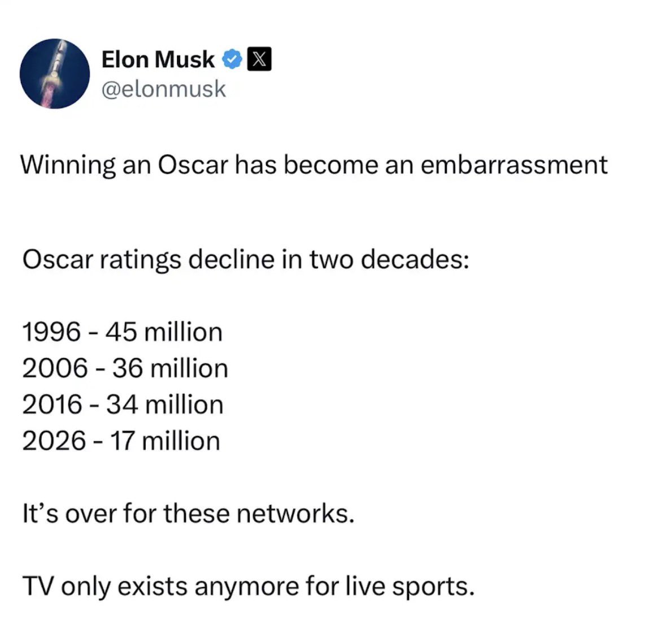This screenshot has height=644, width=666.
Task: Click the phrase "two decades:"
Action: point(389,260)
